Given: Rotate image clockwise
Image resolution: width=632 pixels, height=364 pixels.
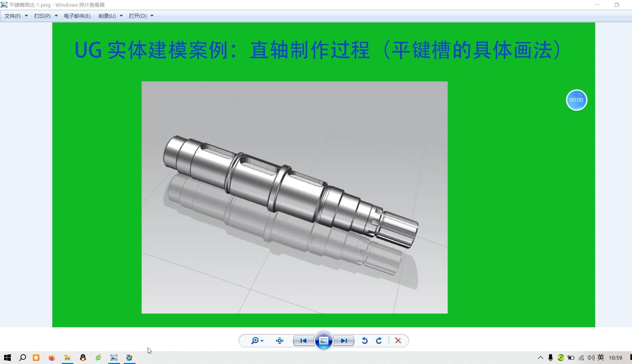Looking at the screenshot, I should 379,341.
